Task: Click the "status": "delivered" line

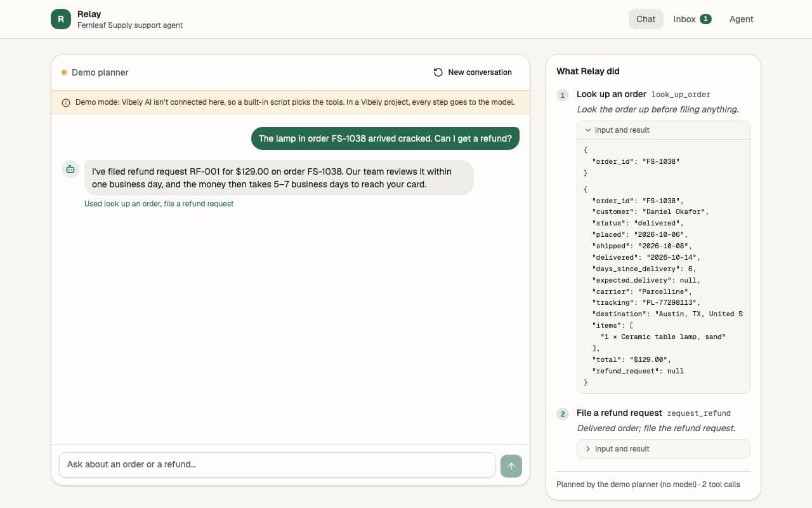Action: click(x=639, y=223)
